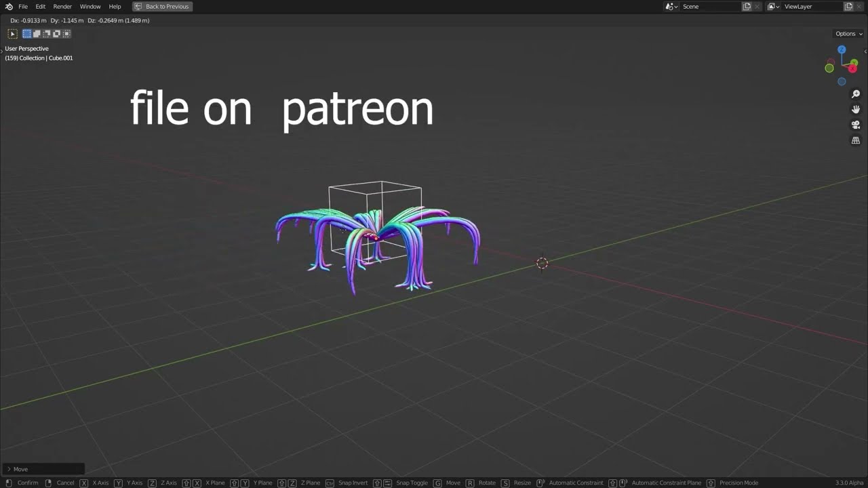The width and height of the screenshot is (868, 488).
Task: Open the Blender logo menu
Action: [9, 6]
